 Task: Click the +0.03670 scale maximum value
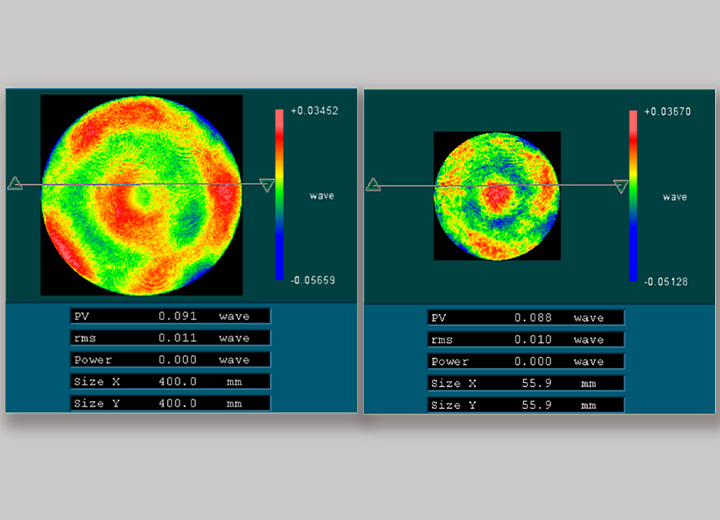point(667,112)
